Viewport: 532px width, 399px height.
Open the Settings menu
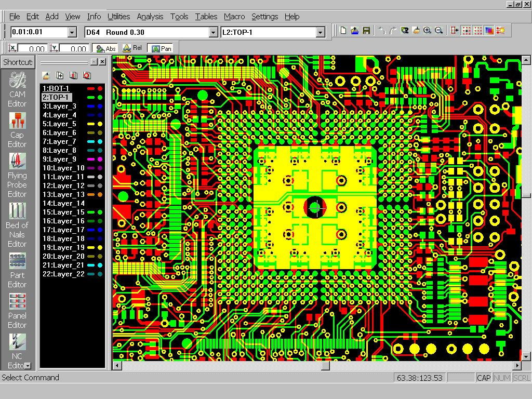point(264,16)
